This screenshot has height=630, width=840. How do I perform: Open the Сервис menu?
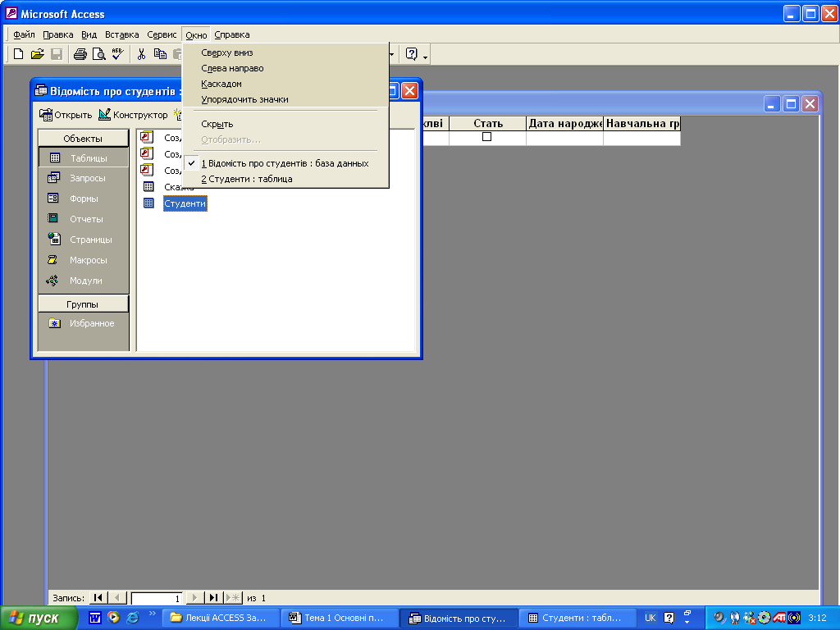click(162, 34)
